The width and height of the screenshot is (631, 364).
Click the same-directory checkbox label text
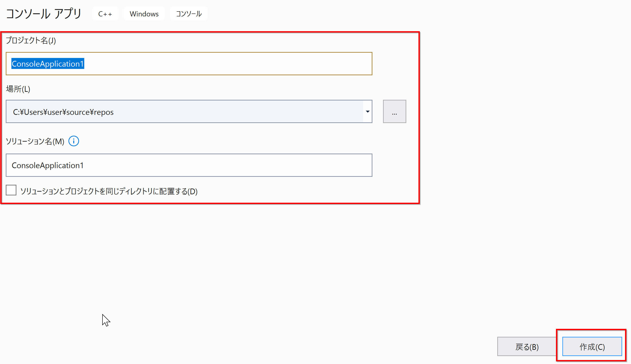[109, 191]
